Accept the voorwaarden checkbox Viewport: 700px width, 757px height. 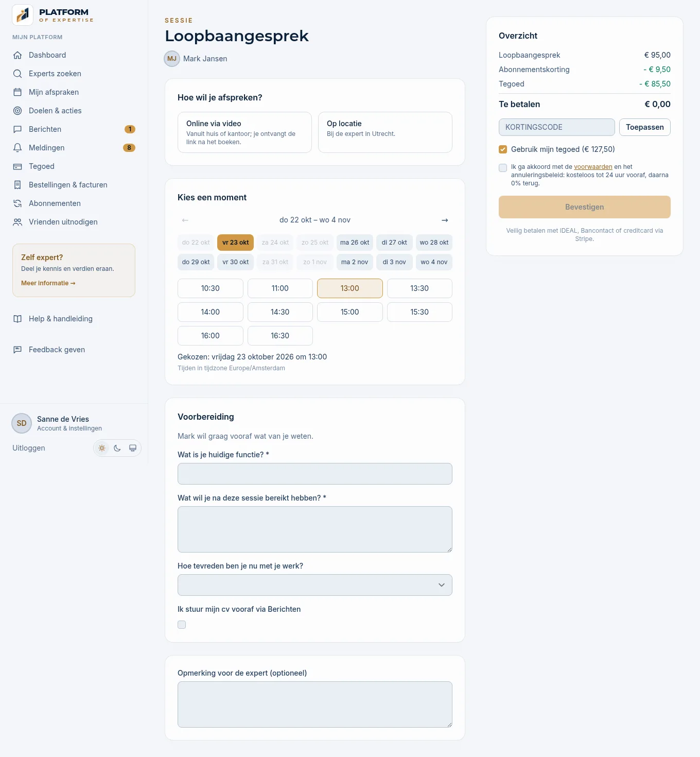click(x=503, y=168)
